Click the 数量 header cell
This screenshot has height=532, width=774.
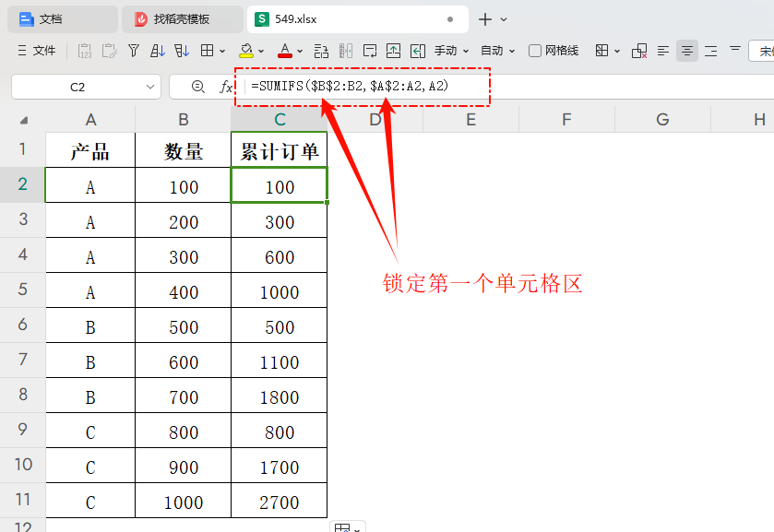click(x=184, y=150)
